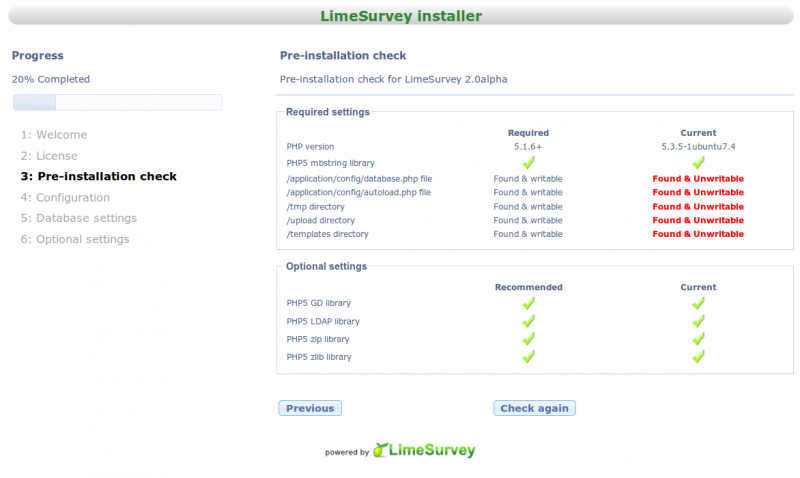The image size is (800, 478).
Task: Go to the Configuration step
Action: point(65,198)
